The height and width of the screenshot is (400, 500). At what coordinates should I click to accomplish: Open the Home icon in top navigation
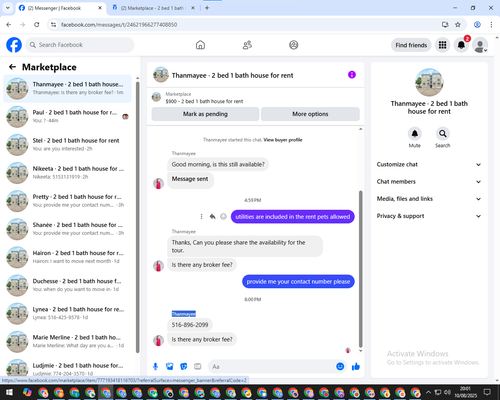click(x=200, y=45)
